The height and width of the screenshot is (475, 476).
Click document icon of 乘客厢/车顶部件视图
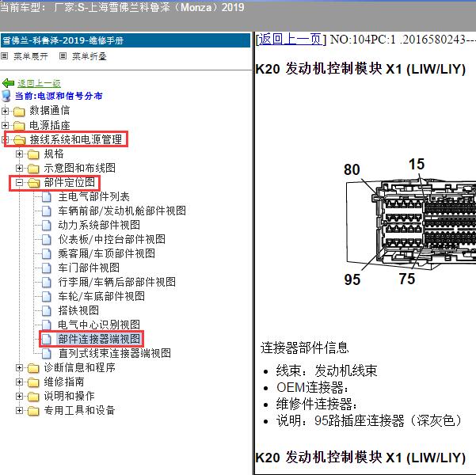pyautogui.click(x=47, y=253)
